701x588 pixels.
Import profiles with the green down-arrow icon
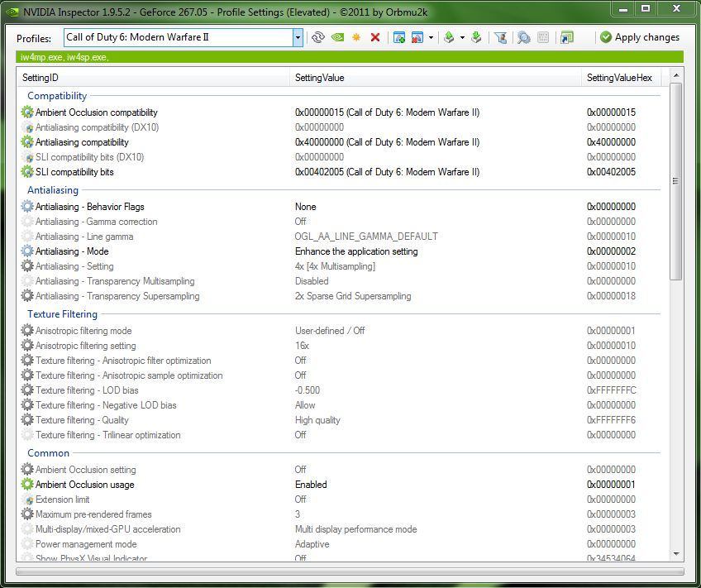(476, 37)
